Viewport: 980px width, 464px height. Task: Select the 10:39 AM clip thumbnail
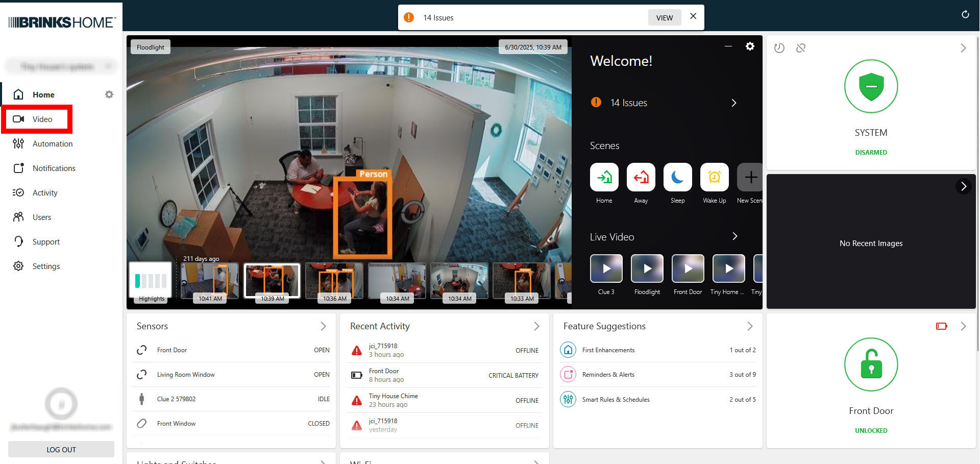[x=272, y=281]
